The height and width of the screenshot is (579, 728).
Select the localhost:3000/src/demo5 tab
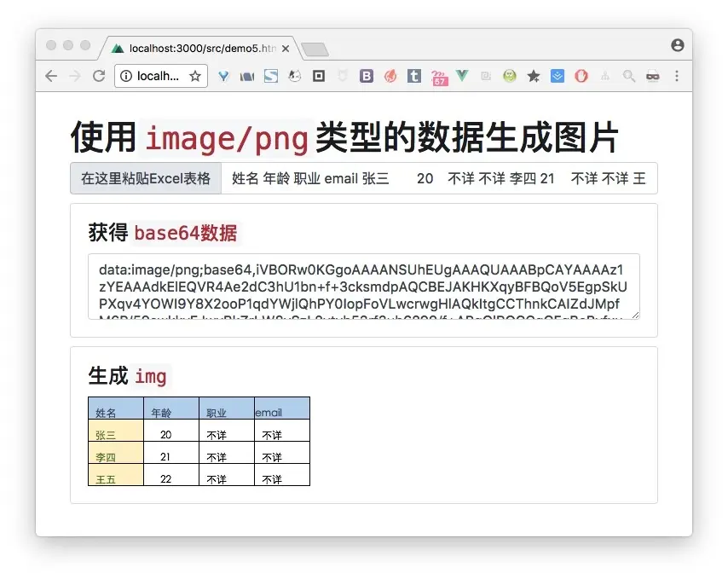[199, 49]
